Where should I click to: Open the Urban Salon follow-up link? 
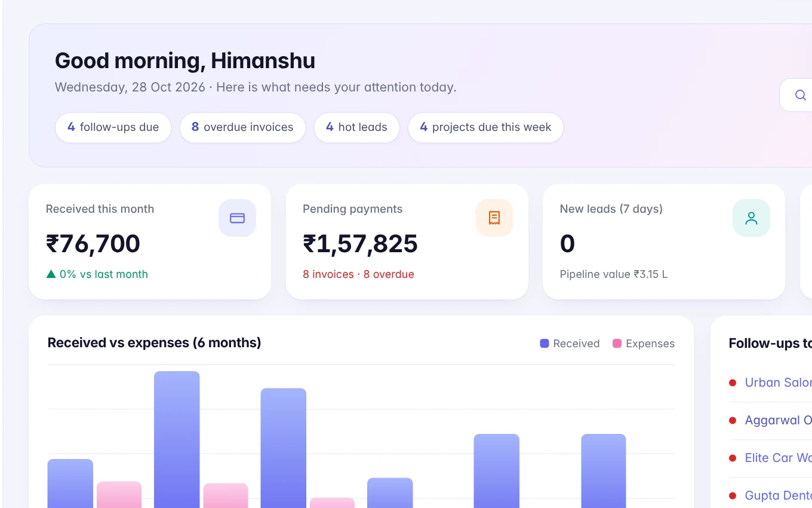point(778,382)
